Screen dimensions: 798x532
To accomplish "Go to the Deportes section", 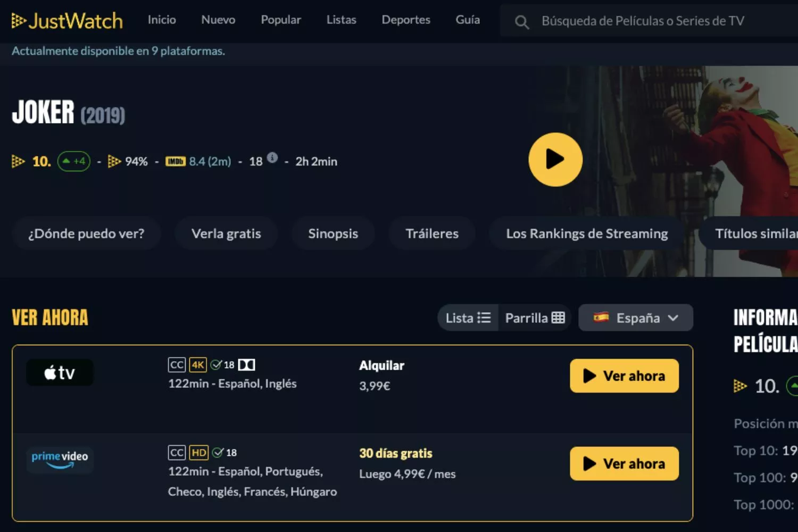I will (x=406, y=20).
